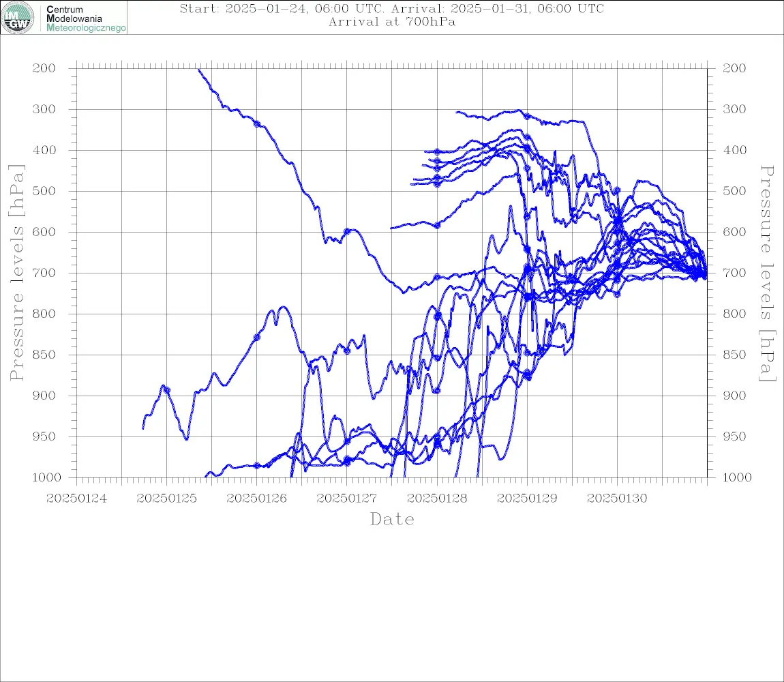Viewport: 784px width, 682px height.
Task: Click left axis label 400
Action: [x=44, y=150]
